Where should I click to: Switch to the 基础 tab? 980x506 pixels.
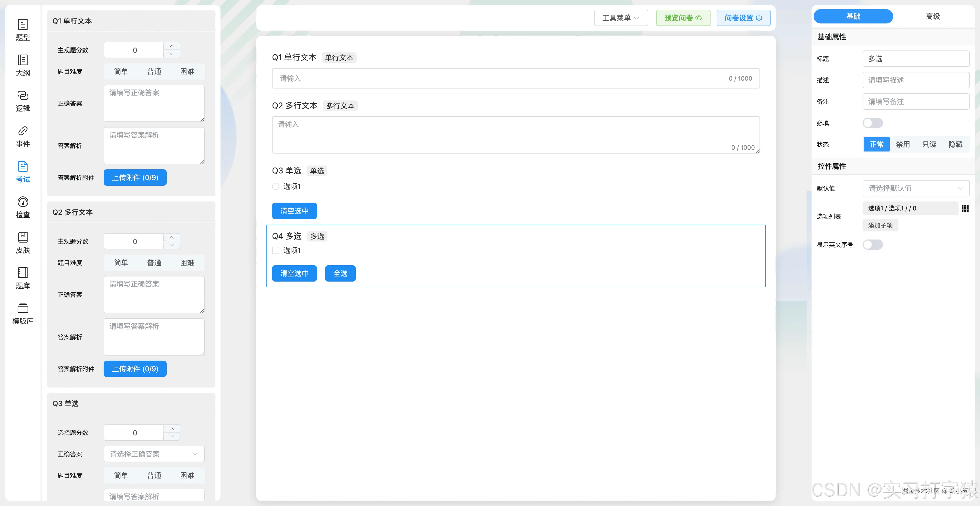[x=853, y=16]
